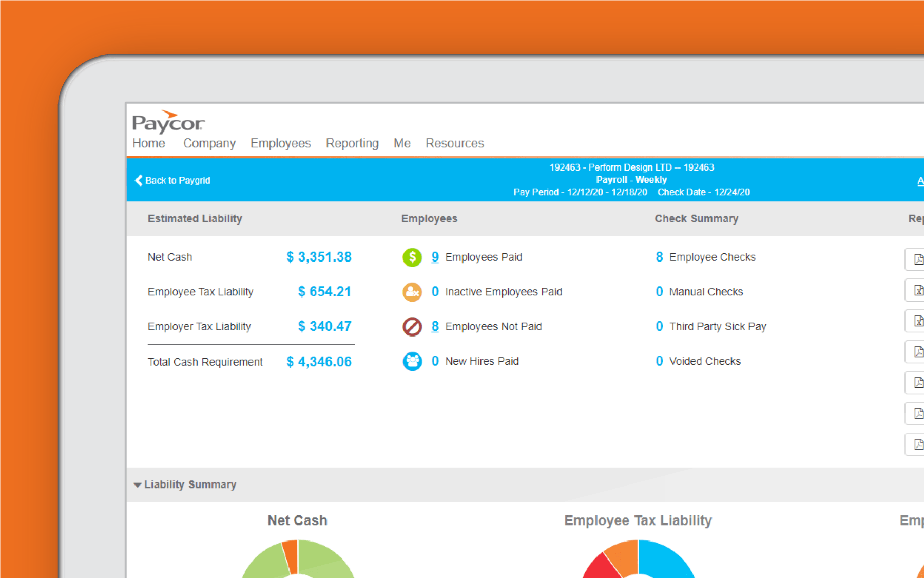Click the 0 Manual Checks count
Image resolution: width=924 pixels, height=578 pixels.
coord(659,292)
